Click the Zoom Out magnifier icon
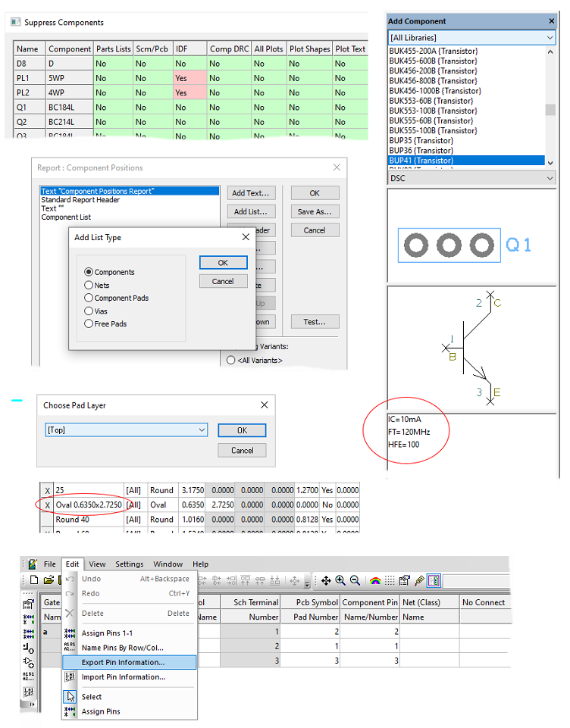The width and height of the screenshot is (570, 728). point(355,581)
